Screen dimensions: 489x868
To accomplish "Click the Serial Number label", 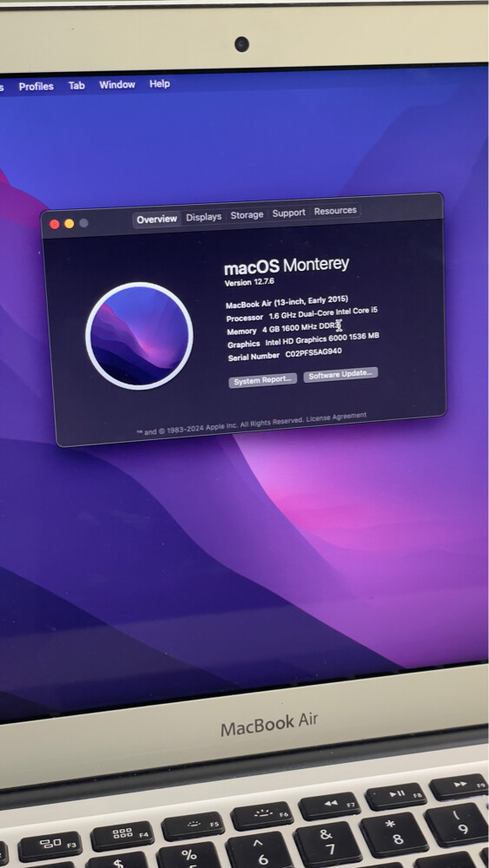I will tap(254, 357).
